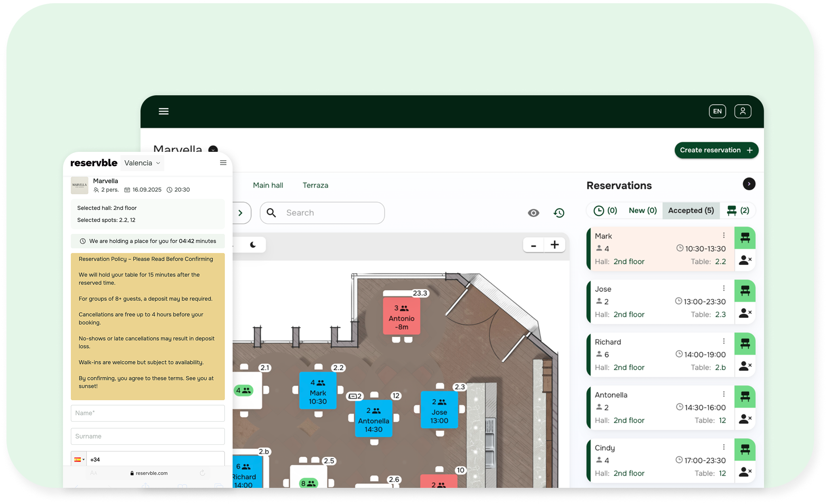Image resolution: width=827 pixels, height=504 pixels.
Task: Open the user profile icon
Action: (742, 111)
